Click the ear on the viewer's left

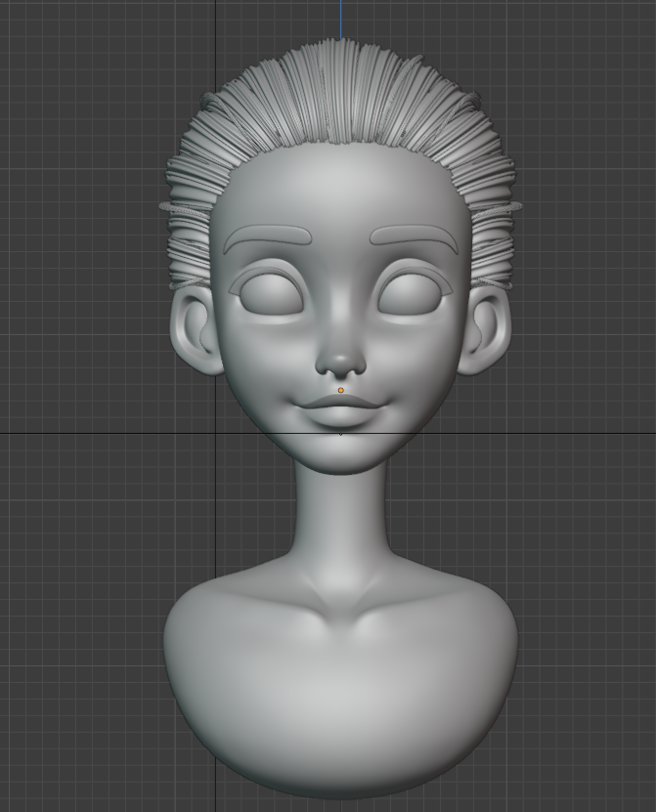(196, 330)
